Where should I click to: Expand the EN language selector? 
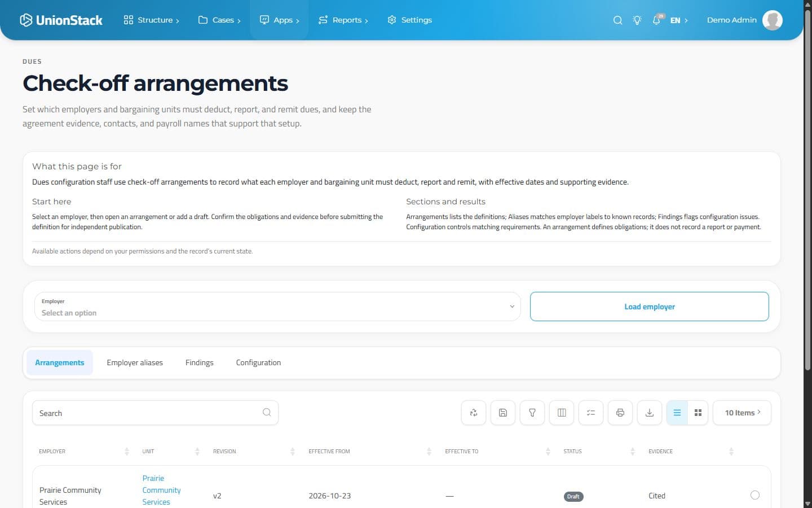point(679,20)
